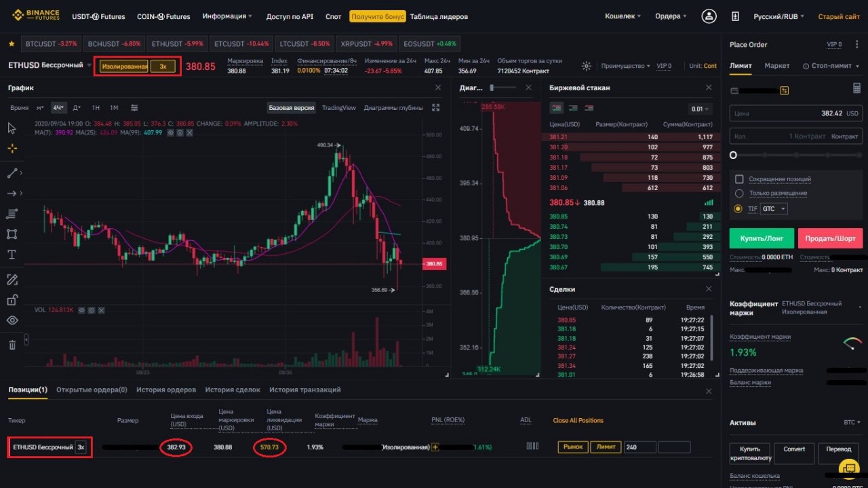Open the user profile icon

point(709,16)
